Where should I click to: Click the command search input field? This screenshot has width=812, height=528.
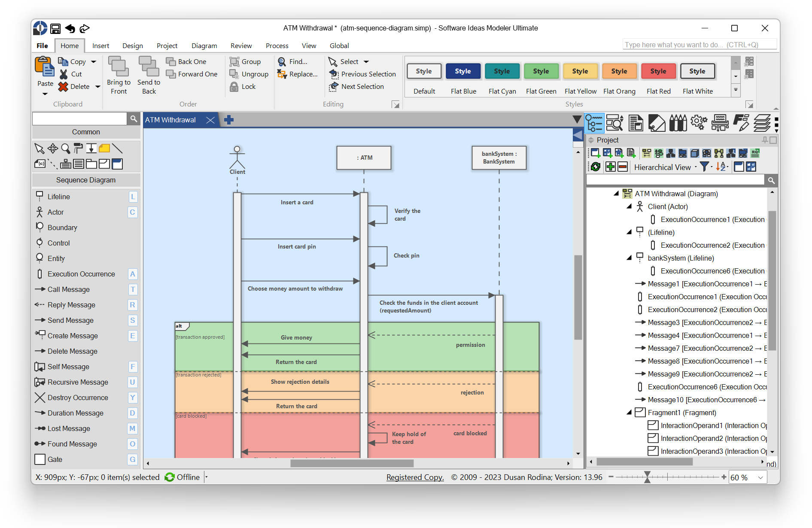point(699,45)
